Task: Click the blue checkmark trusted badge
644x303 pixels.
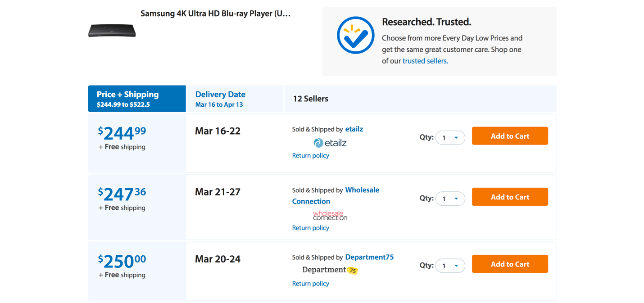Action: point(355,36)
